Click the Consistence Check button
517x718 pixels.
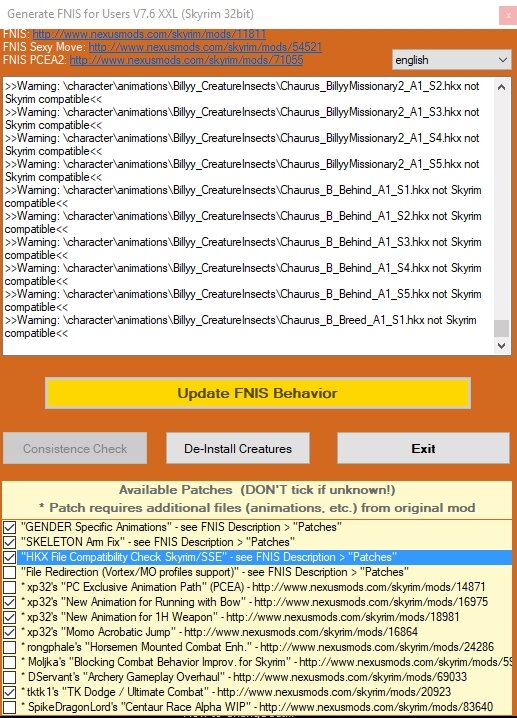tap(75, 448)
